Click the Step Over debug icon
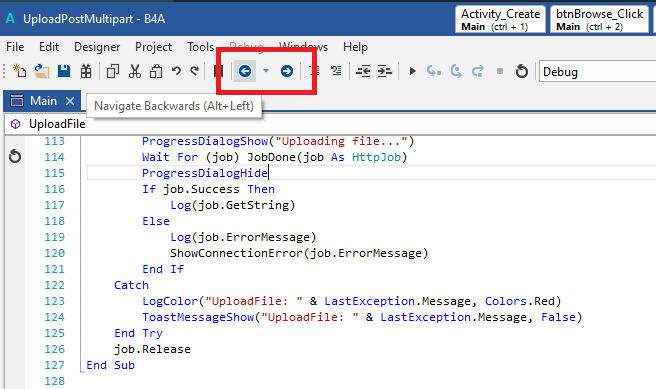Viewport: 656px width, 389px height. click(456, 71)
